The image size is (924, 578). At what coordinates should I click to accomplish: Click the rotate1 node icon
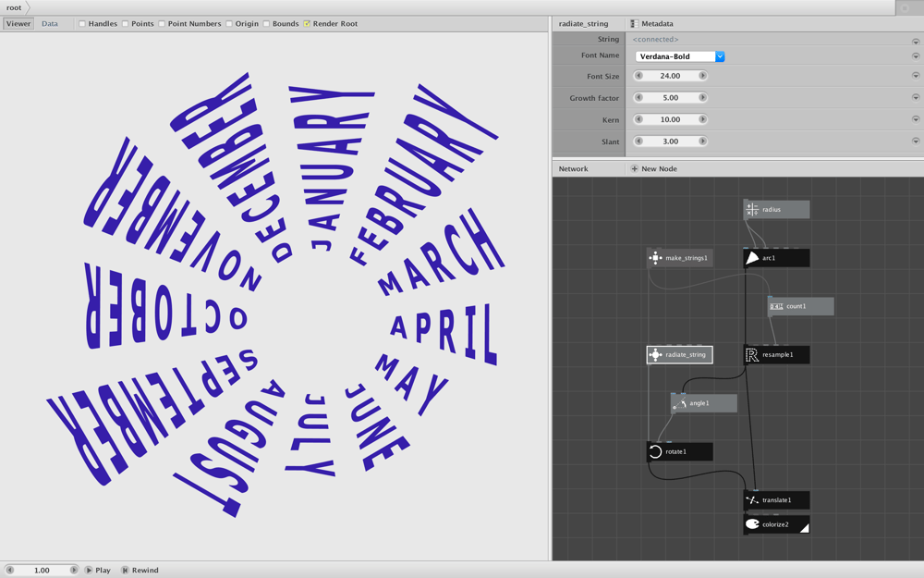pyautogui.click(x=655, y=451)
